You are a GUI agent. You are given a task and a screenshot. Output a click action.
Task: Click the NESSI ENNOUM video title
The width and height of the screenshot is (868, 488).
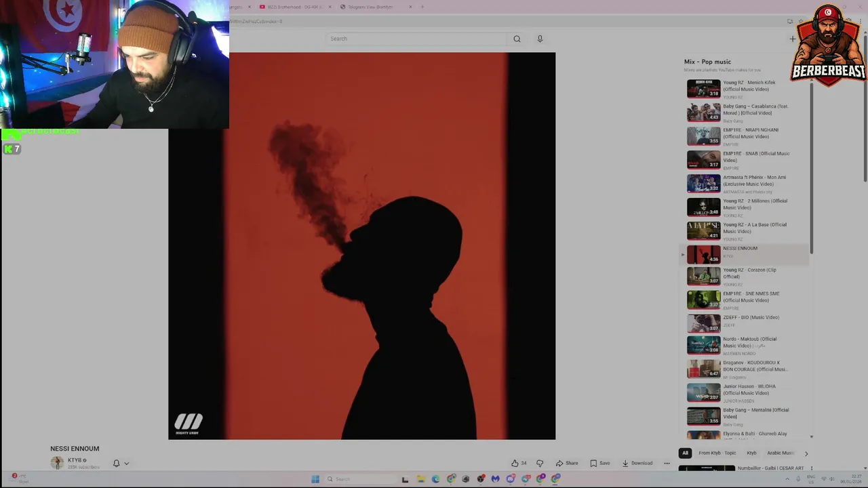pyautogui.click(x=75, y=449)
